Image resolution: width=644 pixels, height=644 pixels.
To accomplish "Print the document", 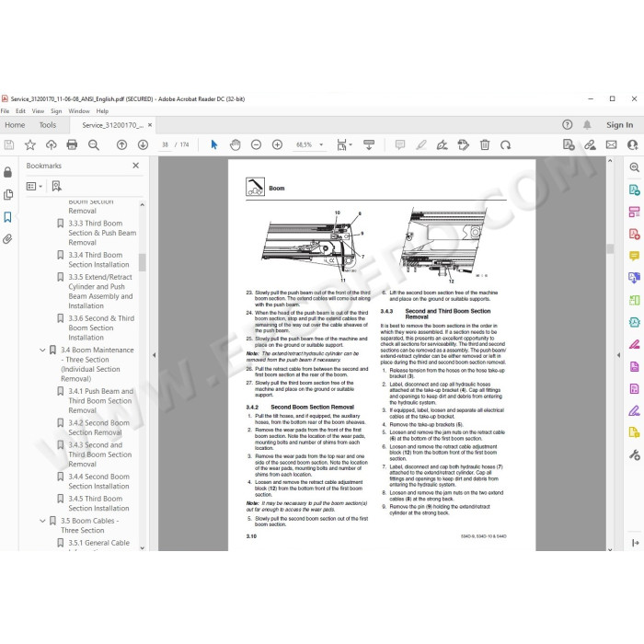I will coord(72,145).
